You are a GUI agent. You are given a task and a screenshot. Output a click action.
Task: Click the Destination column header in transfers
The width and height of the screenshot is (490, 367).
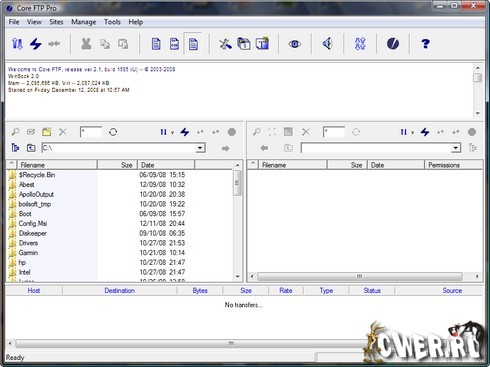pos(119,291)
